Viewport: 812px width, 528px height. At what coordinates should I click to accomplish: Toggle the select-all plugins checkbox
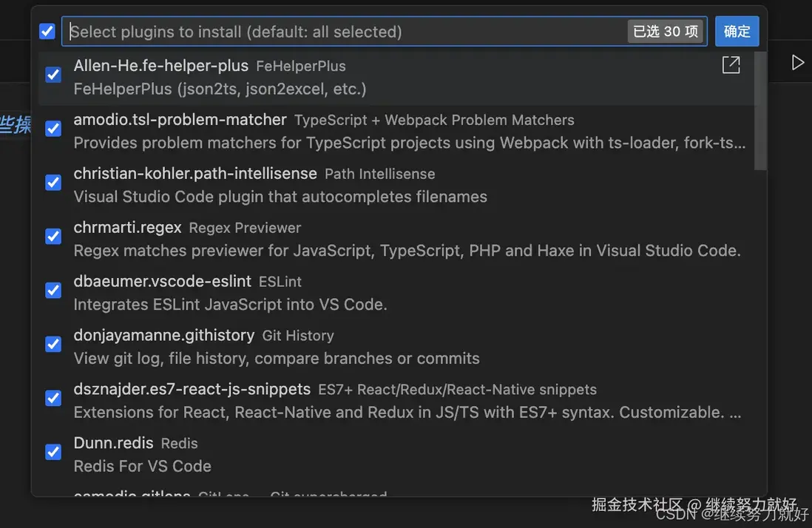coord(47,32)
